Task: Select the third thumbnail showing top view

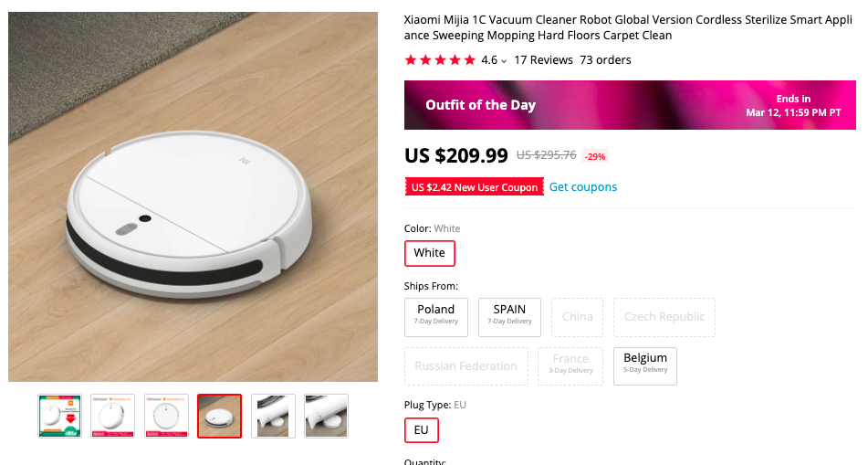Action: tap(166, 417)
